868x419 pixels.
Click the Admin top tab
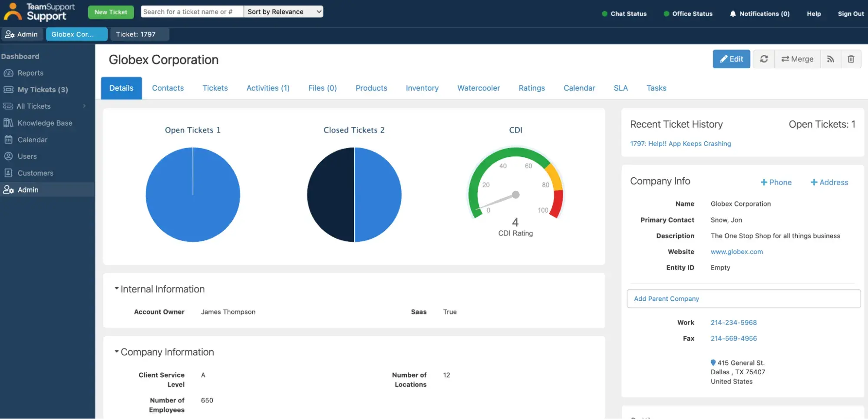click(x=22, y=34)
